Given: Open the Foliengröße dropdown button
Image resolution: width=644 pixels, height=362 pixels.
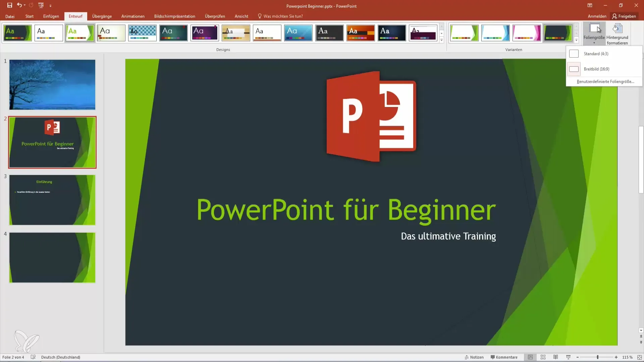Looking at the screenshot, I should tap(594, 34).
